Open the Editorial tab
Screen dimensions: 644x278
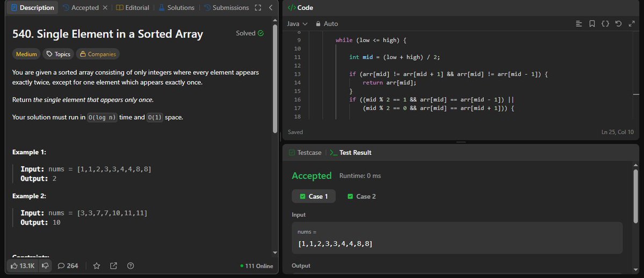pos(132,8)
